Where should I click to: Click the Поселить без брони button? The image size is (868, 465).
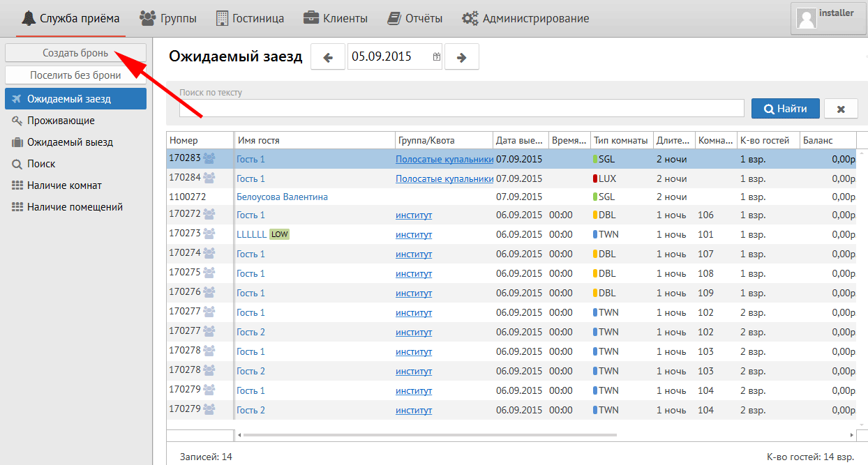pyautogui.click(x=75, y=75)
